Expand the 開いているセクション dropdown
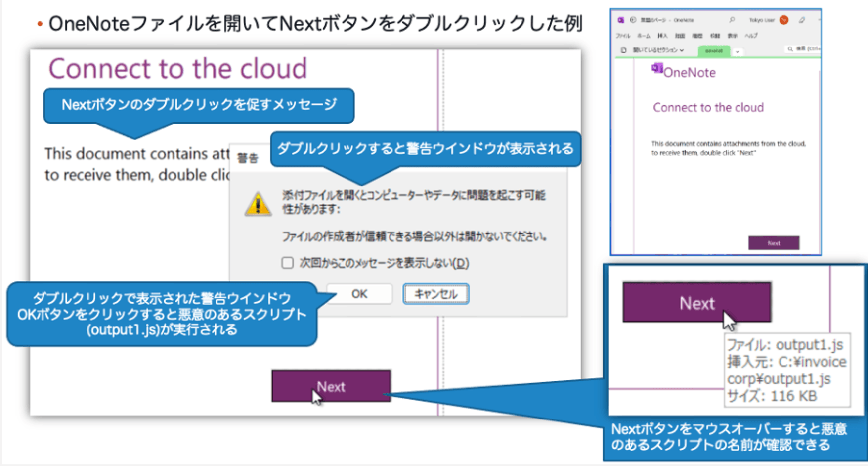 point(658,50)
